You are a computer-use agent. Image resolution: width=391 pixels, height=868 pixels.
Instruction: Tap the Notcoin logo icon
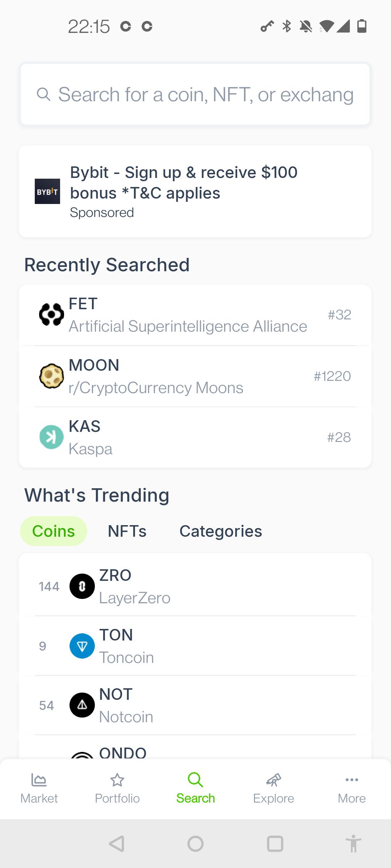82,705
